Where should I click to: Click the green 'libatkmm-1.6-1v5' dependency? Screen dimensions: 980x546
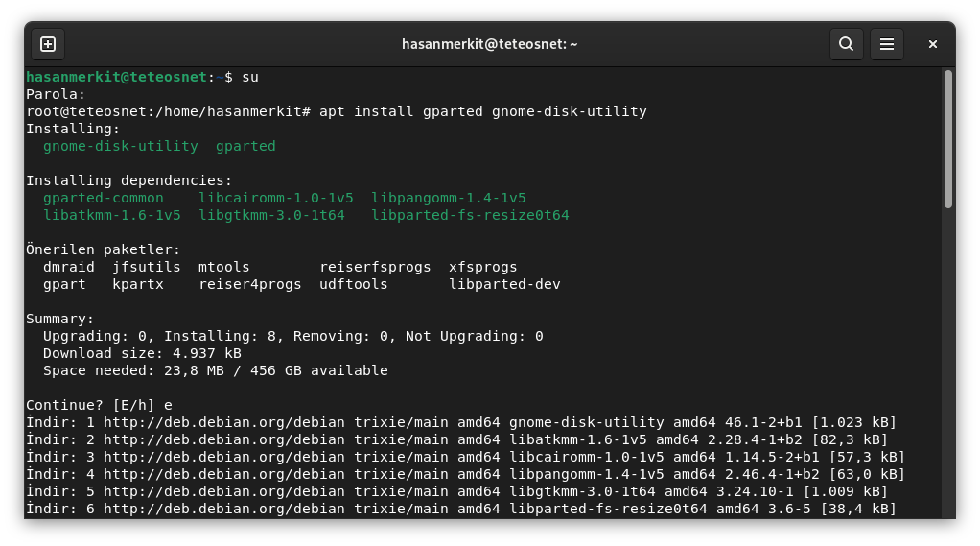click(x=112, y=215)
